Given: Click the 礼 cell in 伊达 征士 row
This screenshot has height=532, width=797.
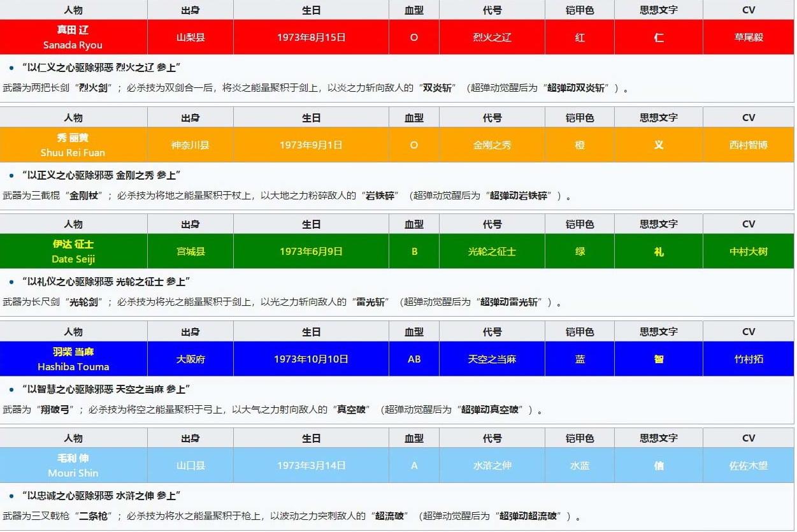Looking at the screenshot, I should pos(659,251).
